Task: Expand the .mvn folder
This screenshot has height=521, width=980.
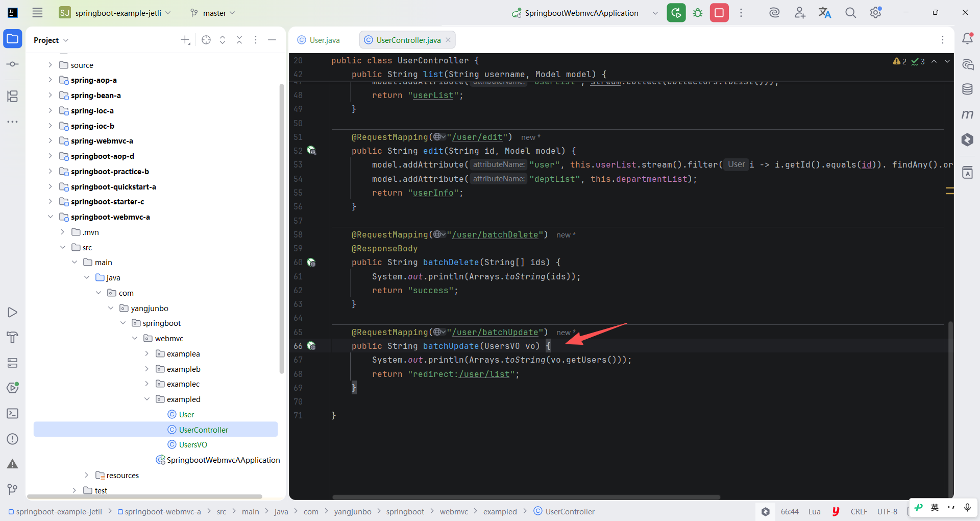Action: [62, 232]
